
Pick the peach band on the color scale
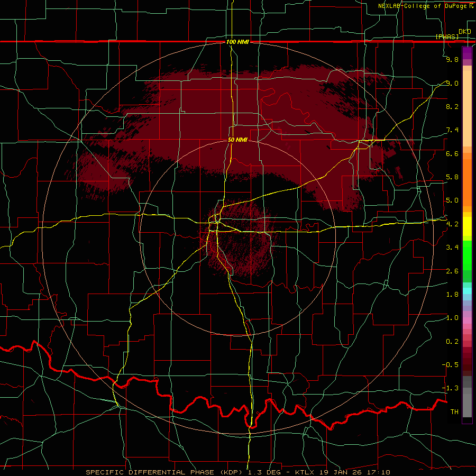click(x=467, y=108)
